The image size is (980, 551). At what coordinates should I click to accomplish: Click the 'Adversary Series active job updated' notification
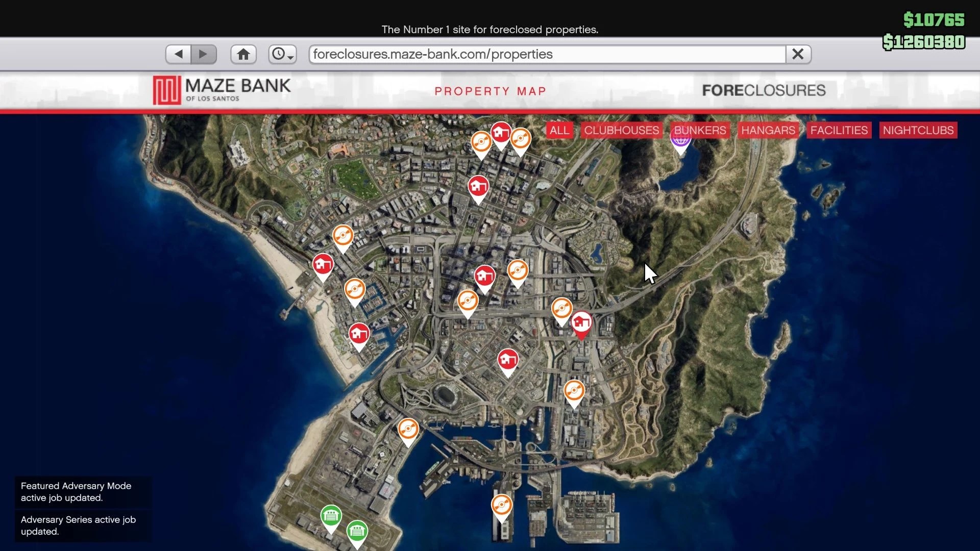tap(83, 525)
